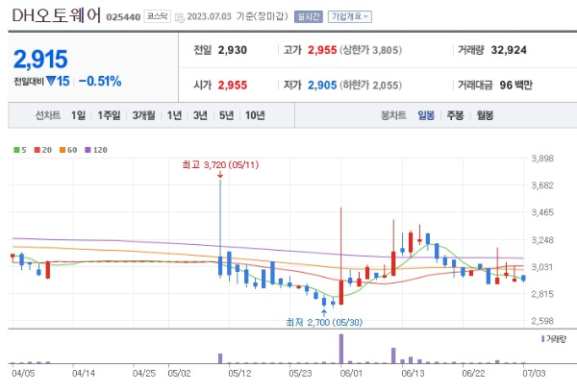Click the purple 거래량 legend swatch
This screenshot has height=392, width=577.
(542, 339)
